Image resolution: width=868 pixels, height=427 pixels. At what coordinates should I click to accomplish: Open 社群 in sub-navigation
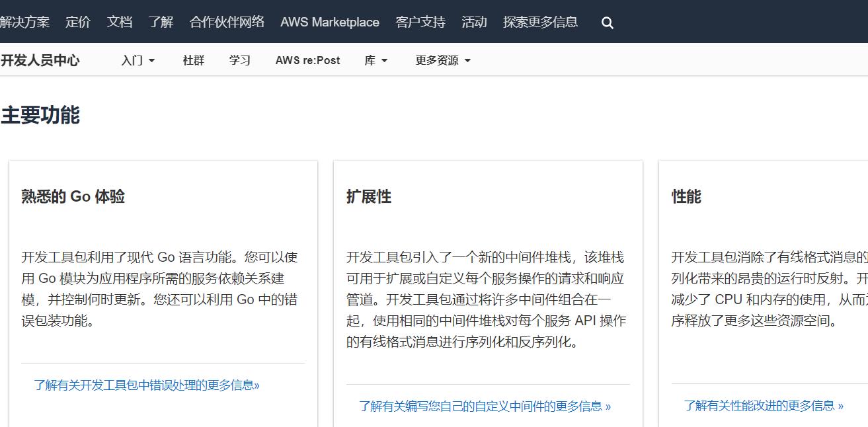[x=194, y=60]
